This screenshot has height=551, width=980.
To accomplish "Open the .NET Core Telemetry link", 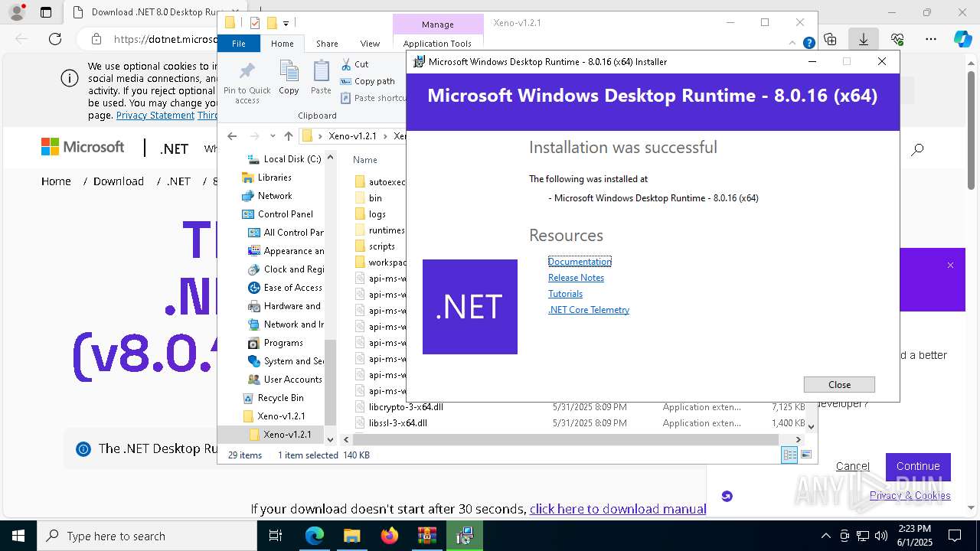I will pyautogui.click(x=589, y=310).
